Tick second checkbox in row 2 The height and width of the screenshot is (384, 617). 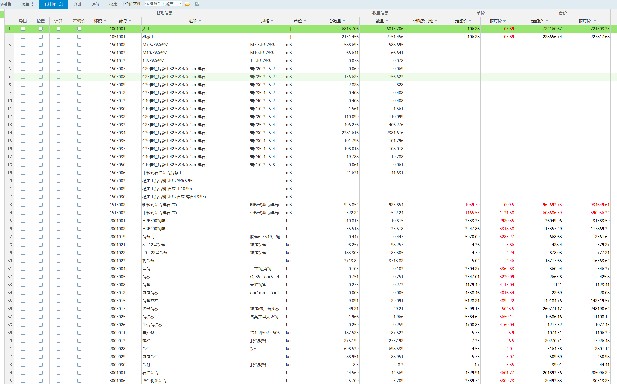[x=41, y=37]
